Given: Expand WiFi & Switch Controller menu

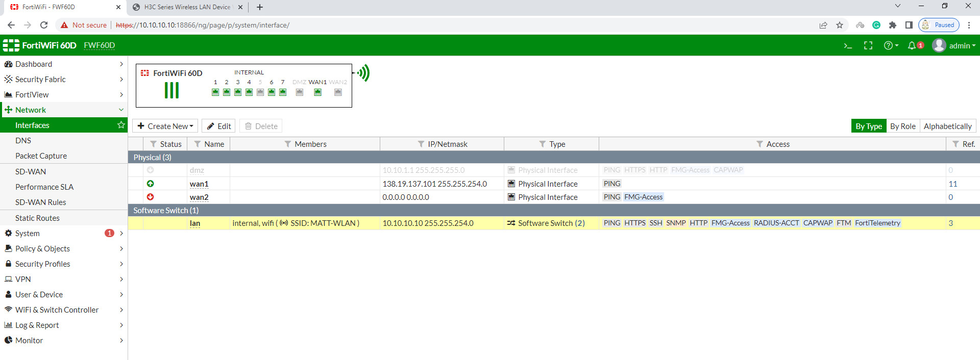Looking at the screenshot, I should [x=64, y=310].
